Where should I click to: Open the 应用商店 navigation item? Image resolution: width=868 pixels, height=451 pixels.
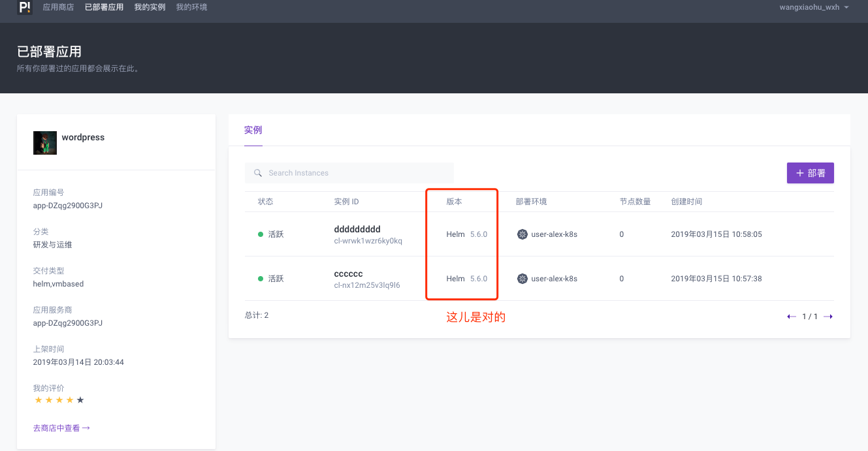pos(58,7)
